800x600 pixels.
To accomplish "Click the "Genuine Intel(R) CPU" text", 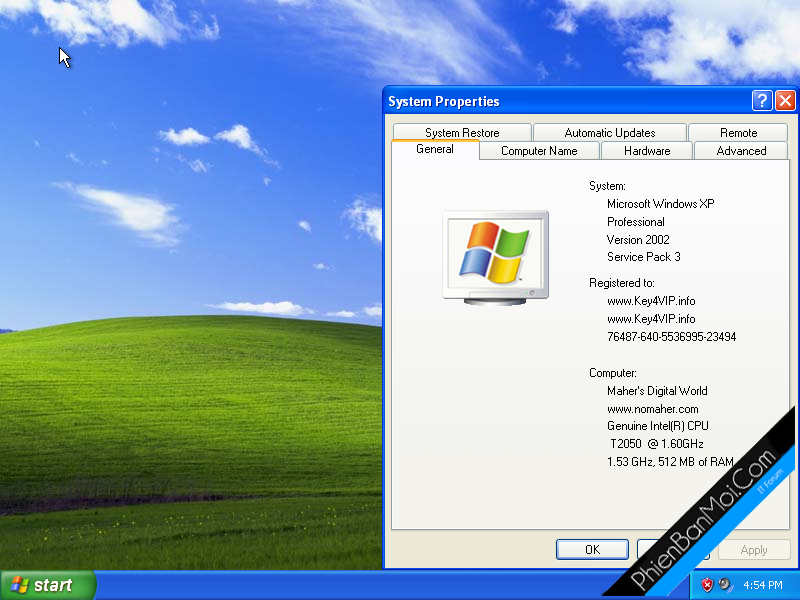I will [x=658, y=426].
